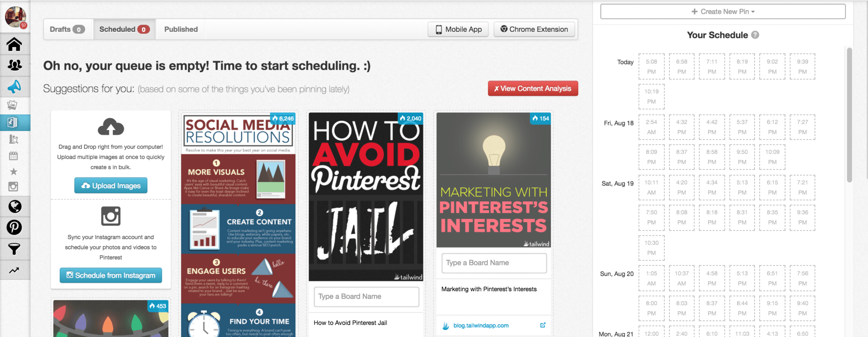Switch to the Scheduled tab
Viewport: 868px width, 337px height.
point(124,29)
